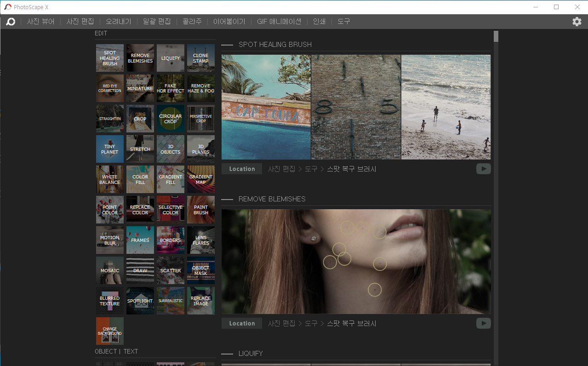This screenshot has height=366, width=588.
Task: Open the Mosaic tile
Action: [x=110, y=270]
